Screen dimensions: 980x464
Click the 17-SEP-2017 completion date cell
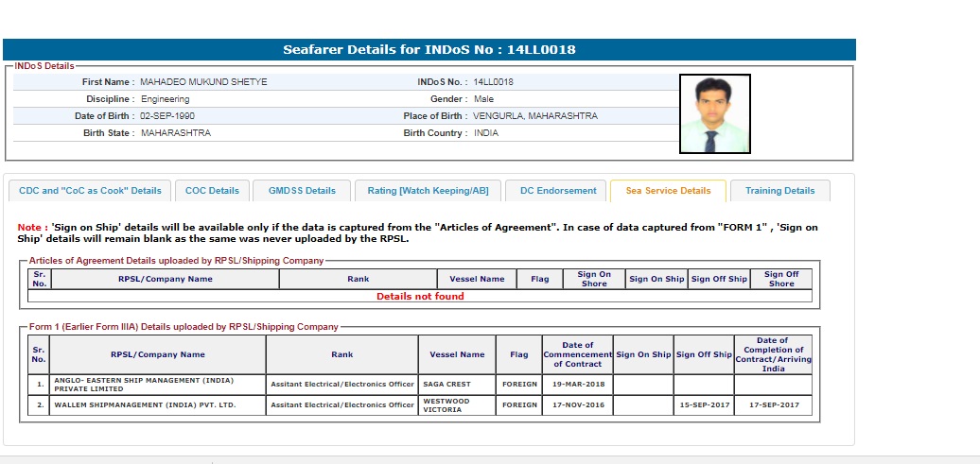coord(773,404)
